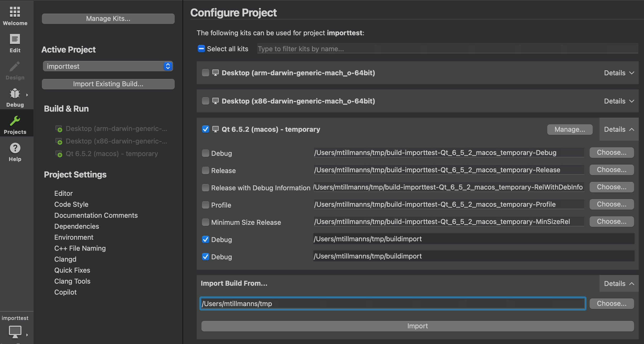Screen dimensions: 644x344
Task: Click monitor icon of Qt 6.5.2 (macos) kit row
Action: [x=215, y=129]
